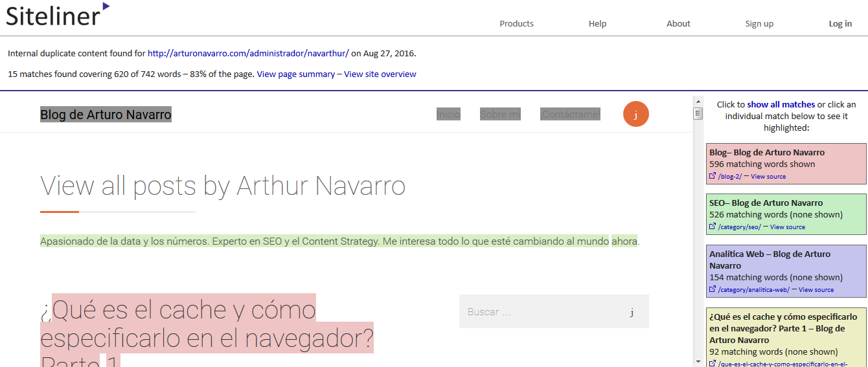Viewport: 868px width, 367px height.
Task: Open the ¿Qué es el cache post title
Action: tap(207, 329)
